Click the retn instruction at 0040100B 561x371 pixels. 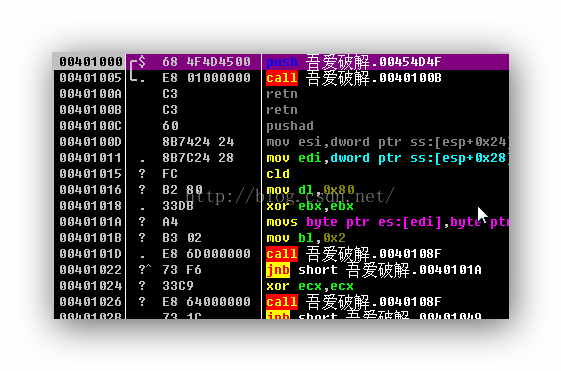(x=282, y=110)
